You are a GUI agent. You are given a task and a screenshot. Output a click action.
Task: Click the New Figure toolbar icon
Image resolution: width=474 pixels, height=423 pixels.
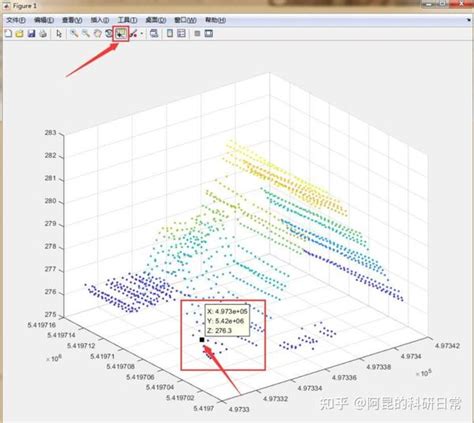point(8,33)
